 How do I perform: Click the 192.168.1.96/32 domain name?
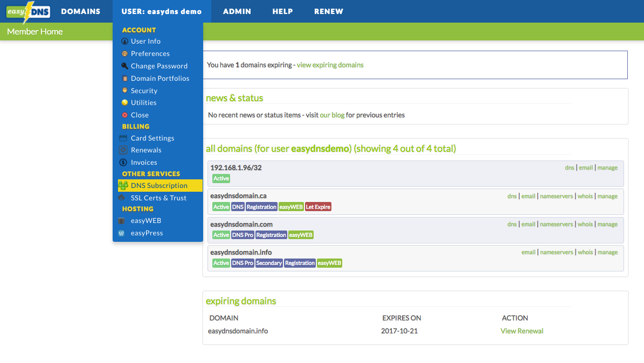(x=236, y=167)
